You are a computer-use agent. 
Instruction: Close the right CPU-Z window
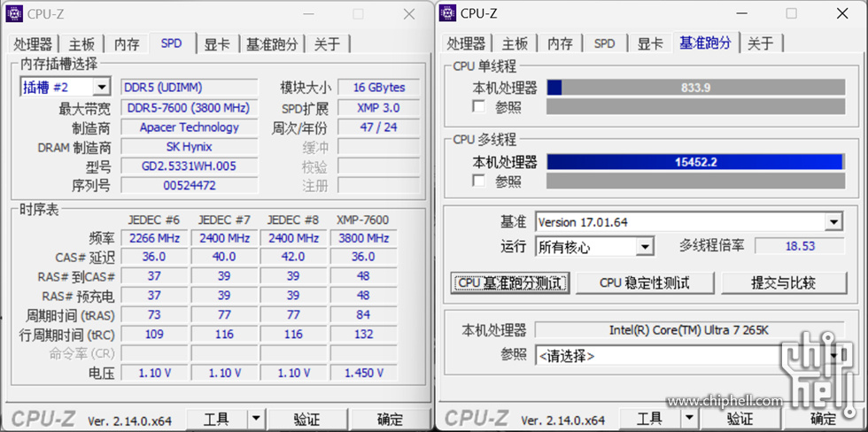(842, 13)
